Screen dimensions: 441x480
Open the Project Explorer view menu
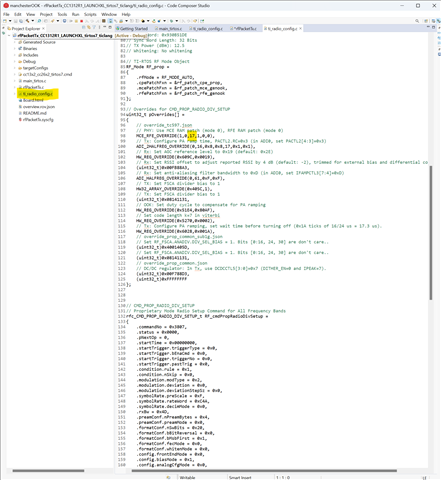99,27
